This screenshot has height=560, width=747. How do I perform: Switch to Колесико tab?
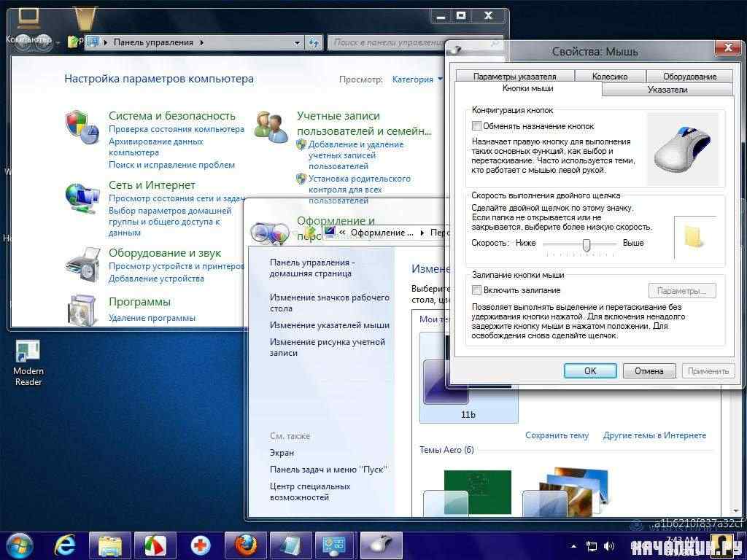point(610,76)
